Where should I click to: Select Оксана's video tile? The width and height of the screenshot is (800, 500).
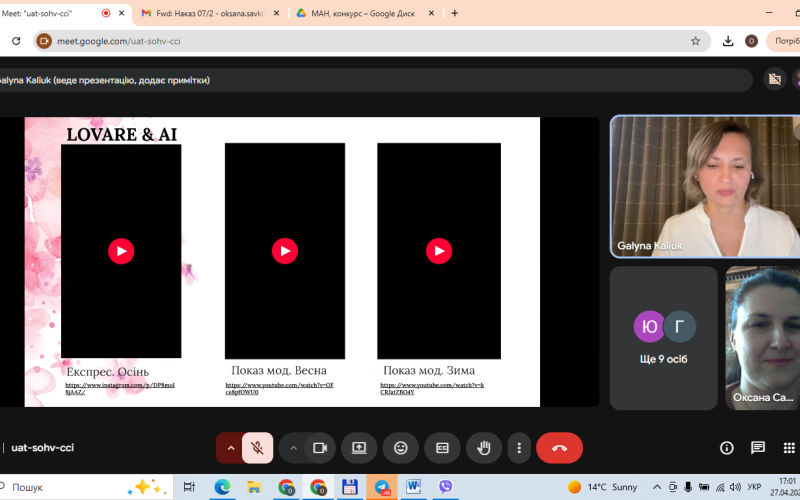tap(763, 338)
